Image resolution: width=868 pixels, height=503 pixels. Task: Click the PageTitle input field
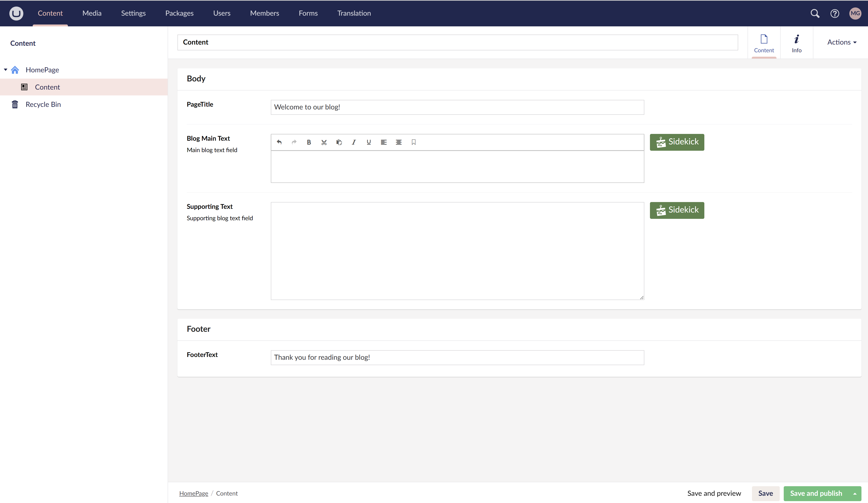pos(457,107)
